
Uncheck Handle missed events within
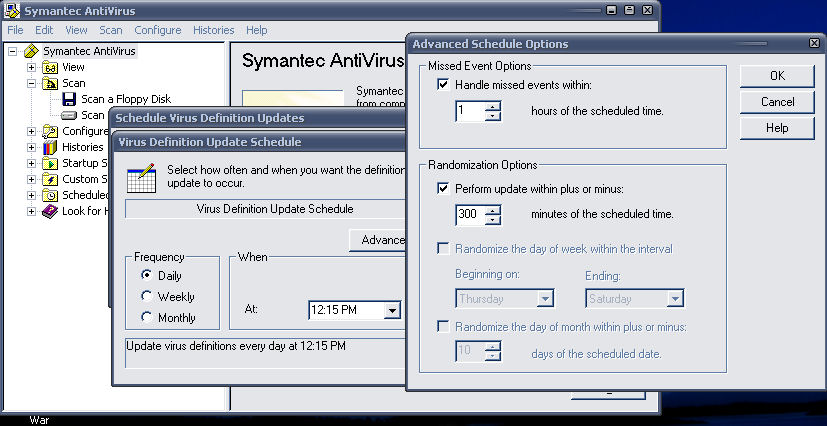(x=444, y=84)
